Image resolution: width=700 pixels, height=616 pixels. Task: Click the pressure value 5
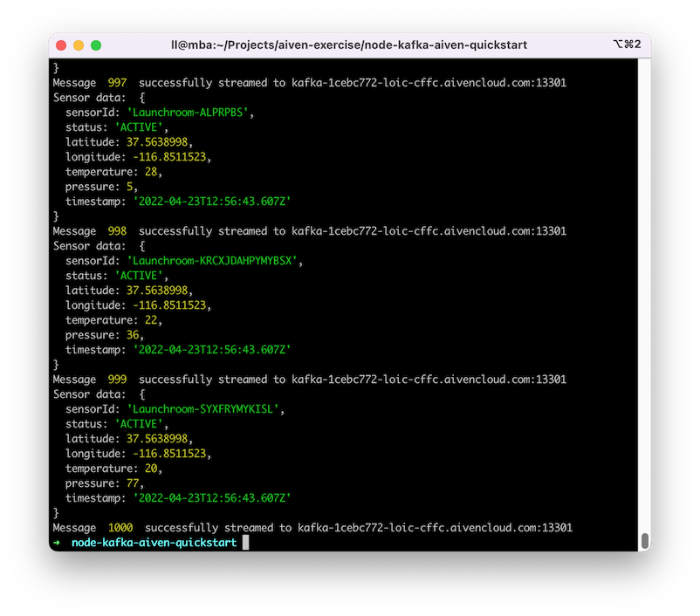[x=129, y=187]
